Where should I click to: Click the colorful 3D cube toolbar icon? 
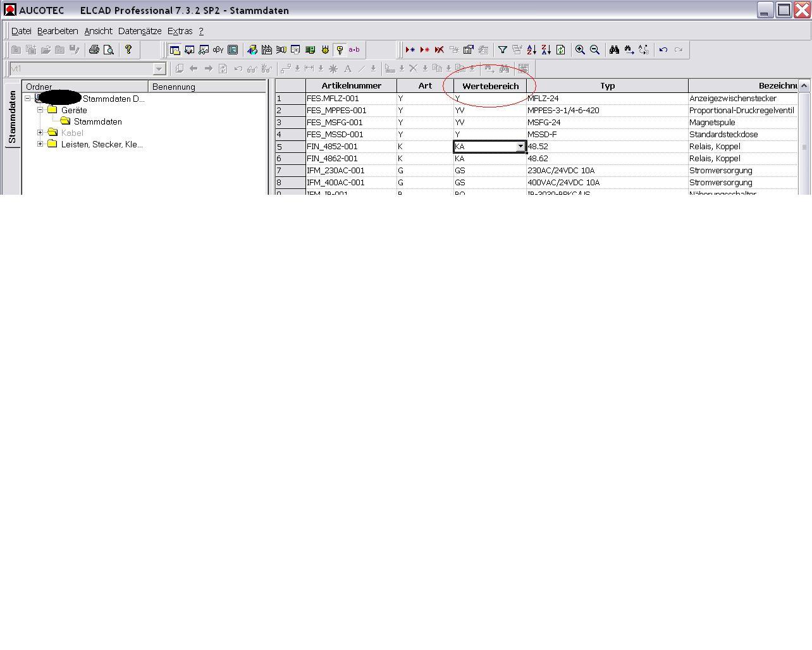point(252,49)
